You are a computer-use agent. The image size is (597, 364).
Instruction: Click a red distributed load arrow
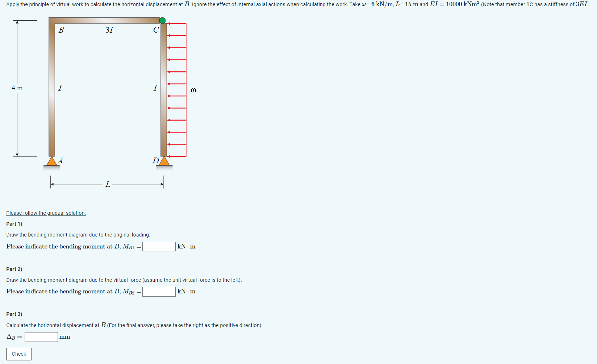point(176,83)
